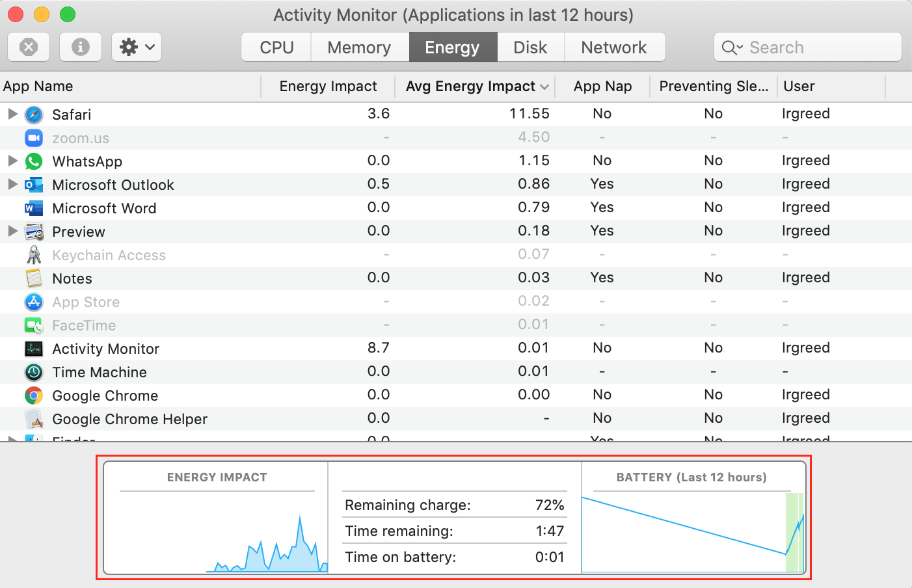Expand the Preview process row
This screenshot has height=588, width=912.
[x=12, y=231]
